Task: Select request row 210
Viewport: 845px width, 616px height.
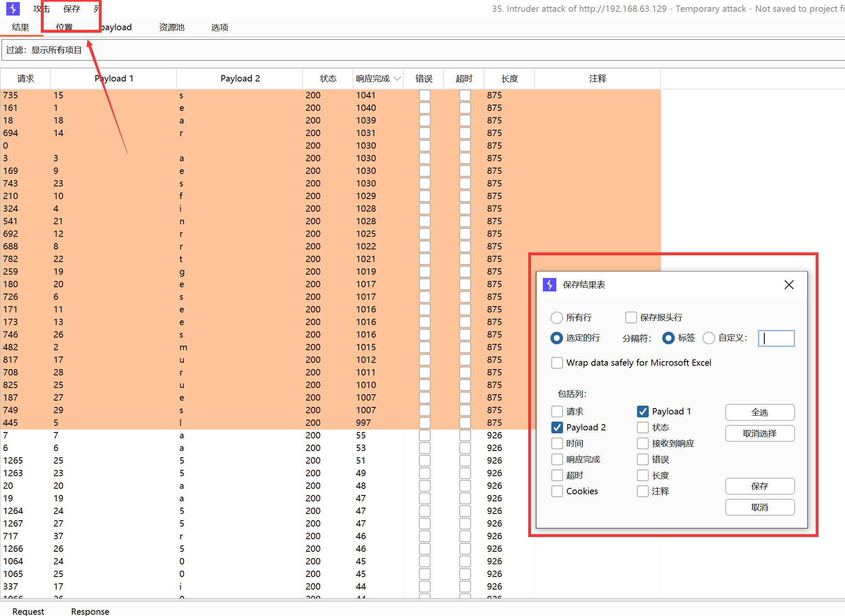Action: [x=330, y=196]
